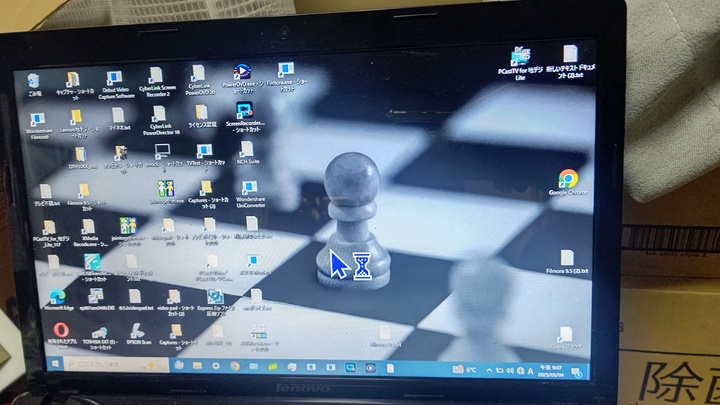Click the taskbar search box
Screen dimensions: 720x405
[117, 365]
